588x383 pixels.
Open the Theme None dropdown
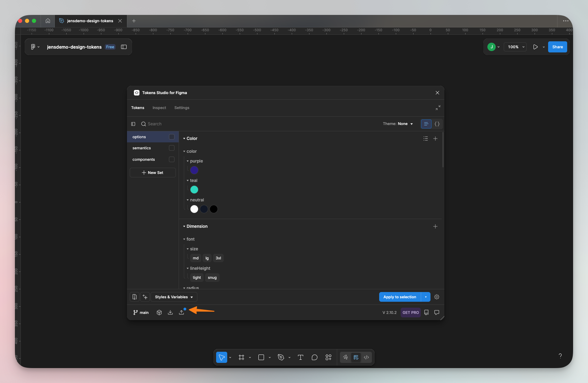coord(398,124)
